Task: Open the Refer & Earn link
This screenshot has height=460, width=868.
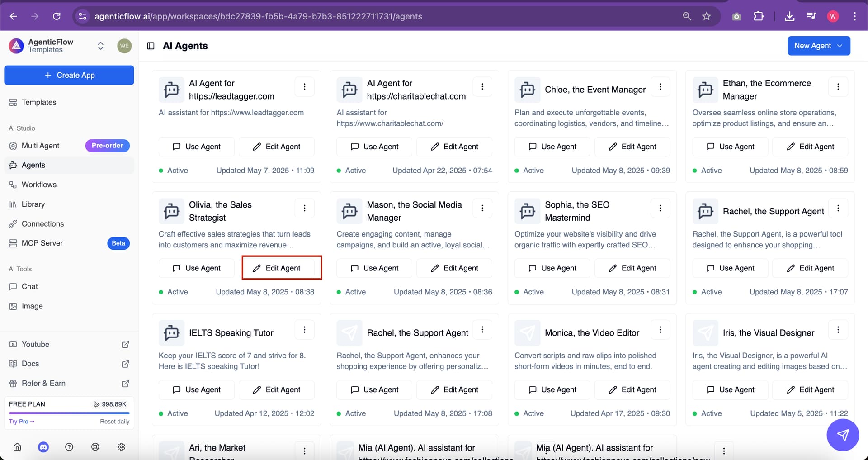Action: [x=69, y=383]
